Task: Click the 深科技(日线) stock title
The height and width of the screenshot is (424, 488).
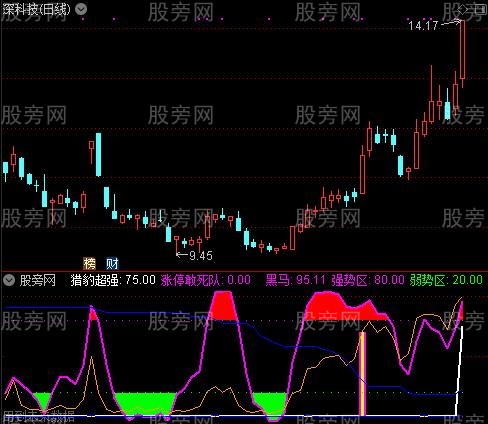Action: point(37,10)
